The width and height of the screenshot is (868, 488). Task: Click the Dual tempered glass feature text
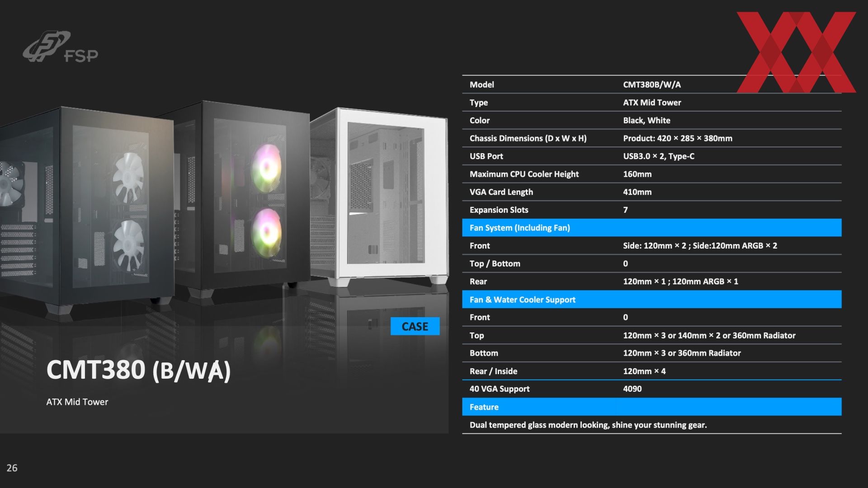[x=588, y=425]
